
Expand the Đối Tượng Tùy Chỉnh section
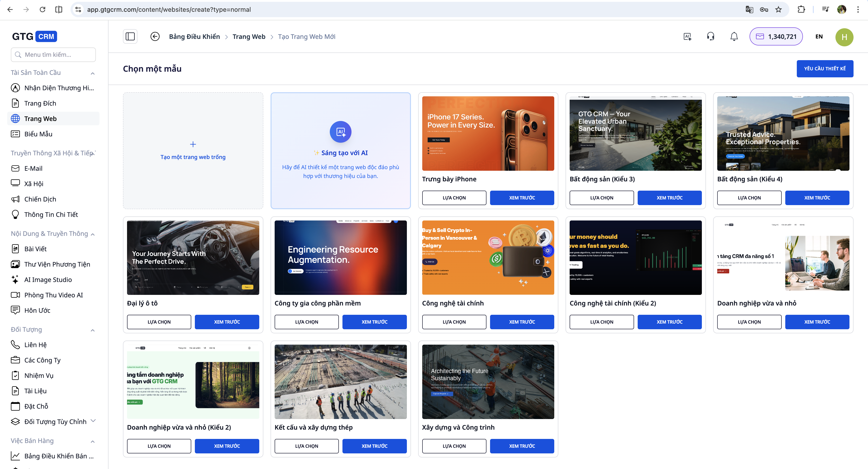[93, 421]
